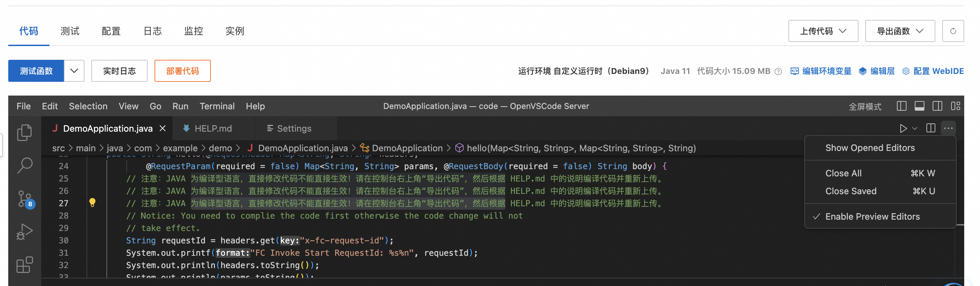Expand run options chevron beside play
The height and width of the screenshot is (286, 980).
(914, 129)
